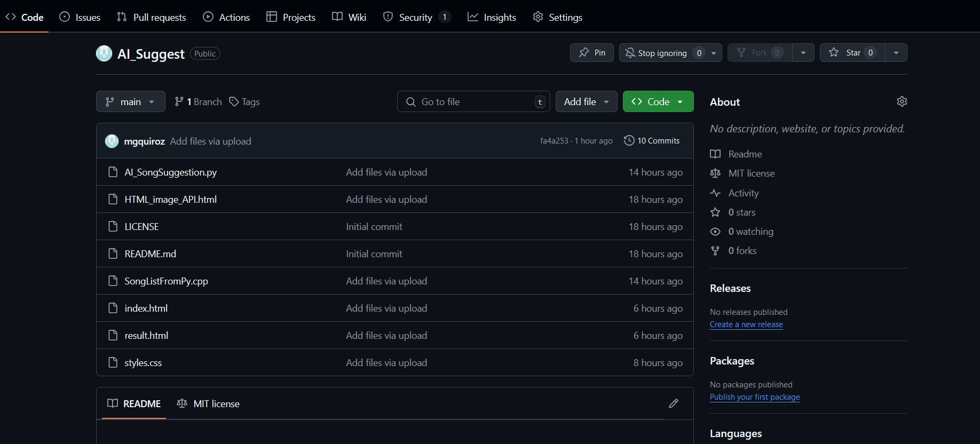Open the latest commit message Add files via upload

pos(210,141)
